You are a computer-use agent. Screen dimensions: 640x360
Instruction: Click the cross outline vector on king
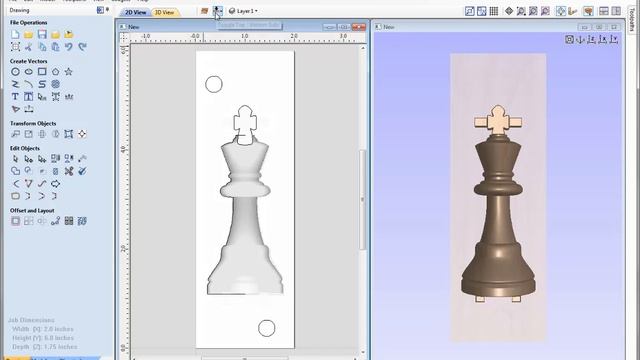[x=245, y=125]
